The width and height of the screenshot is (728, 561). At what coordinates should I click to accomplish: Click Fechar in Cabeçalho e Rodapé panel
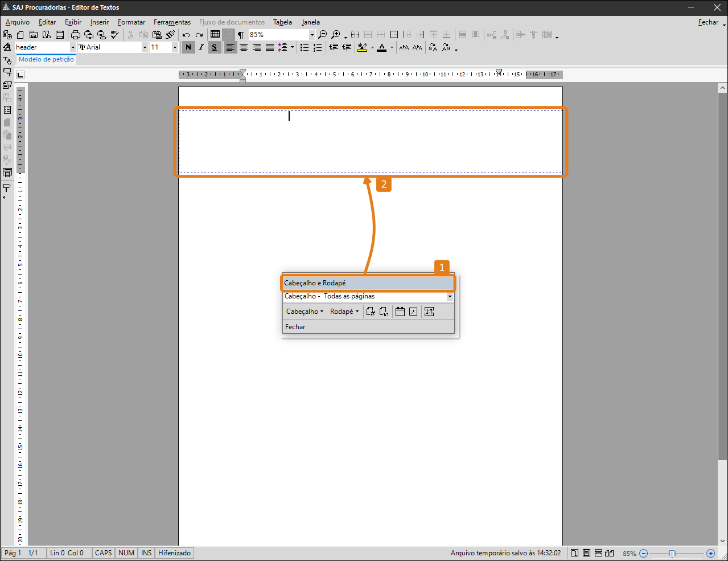click(295, 327)
